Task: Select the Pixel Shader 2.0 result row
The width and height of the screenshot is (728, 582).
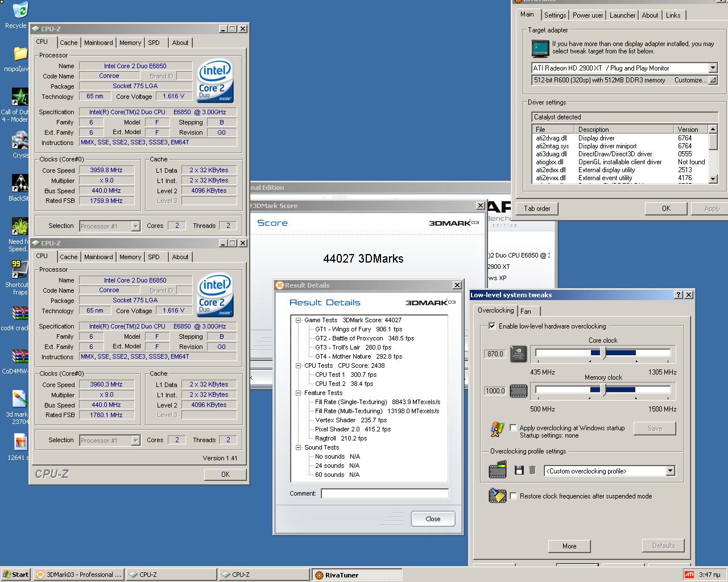Action: point(353,429)
